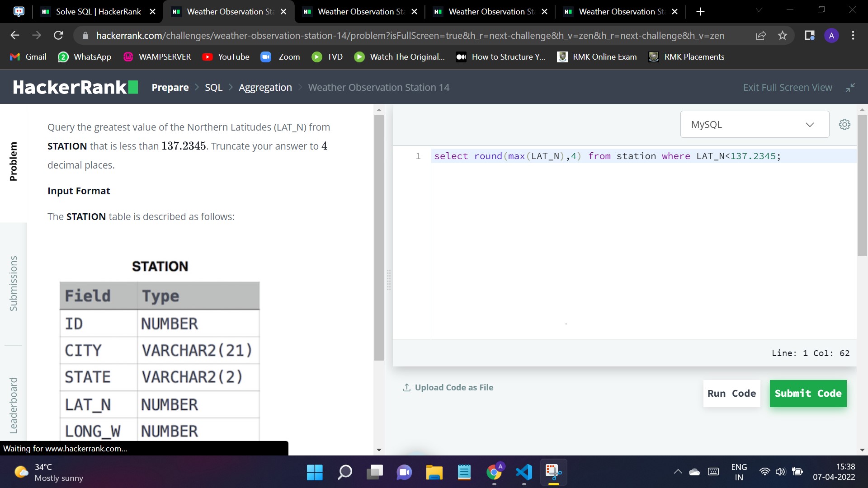Click the share page icon in address bar
Screen dimensions: 868x488
coord(761,35)
